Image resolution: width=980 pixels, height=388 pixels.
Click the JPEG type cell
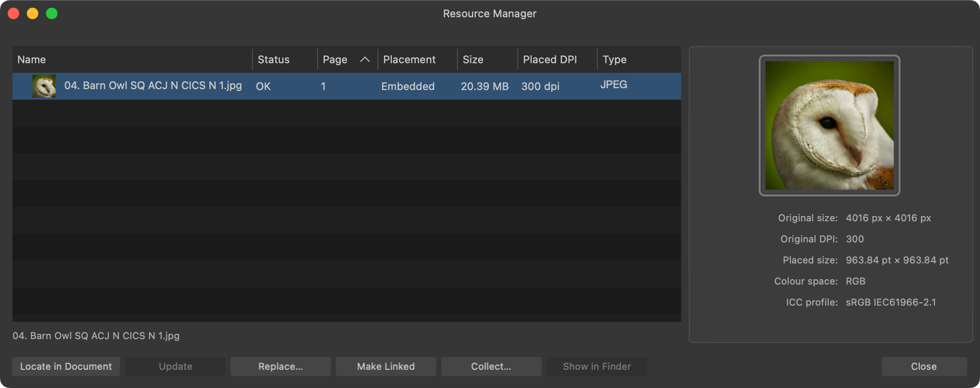(x=614, y=85)
